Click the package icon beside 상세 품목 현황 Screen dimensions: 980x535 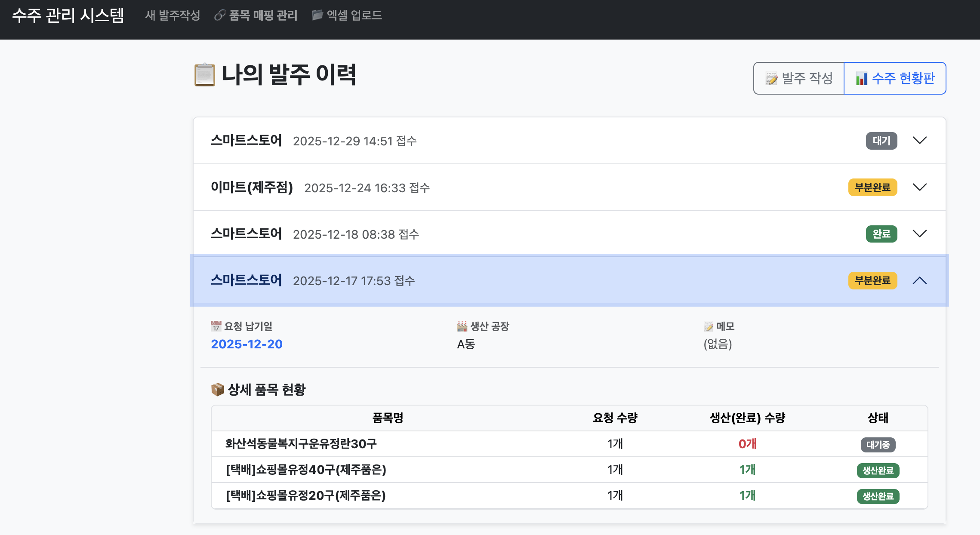tap(218, 390)
